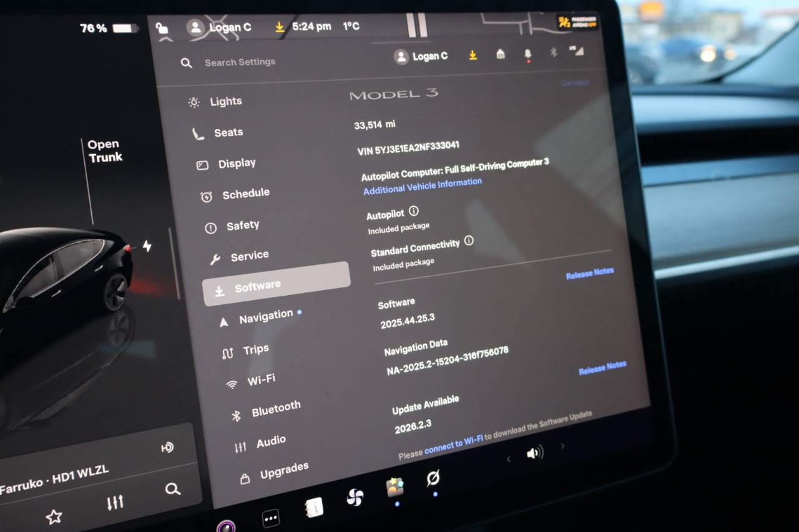Open the climate fan controls icon
Screen dimensions: 799x532
[355, 495]
